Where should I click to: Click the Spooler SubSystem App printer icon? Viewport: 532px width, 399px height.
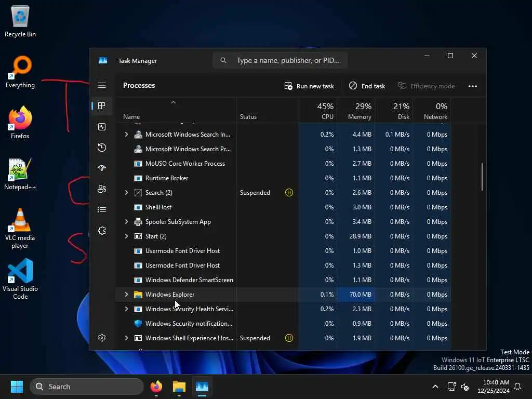point(138,221)
